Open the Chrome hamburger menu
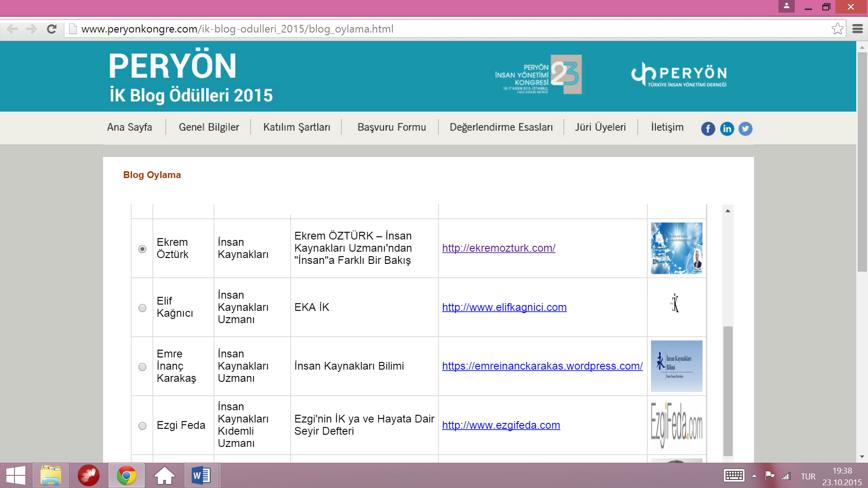This screenshot has width=868, height=488. tap(858, 29)
